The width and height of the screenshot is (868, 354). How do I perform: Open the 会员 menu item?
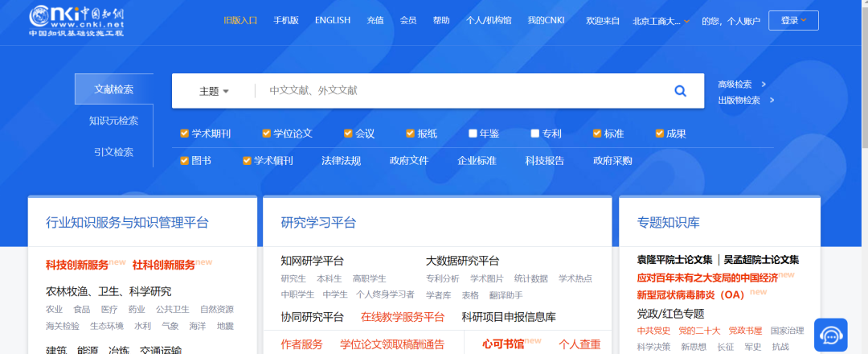click(408, 20)
